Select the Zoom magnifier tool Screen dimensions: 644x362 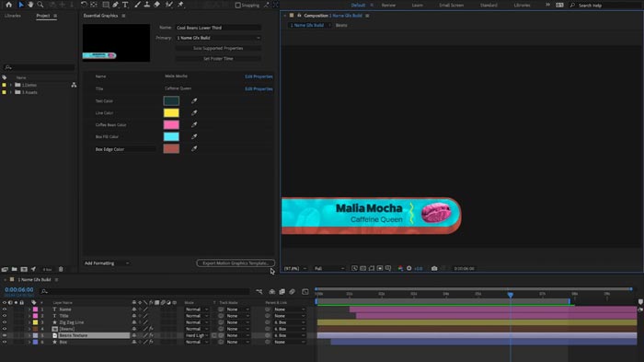pos(40,5)
